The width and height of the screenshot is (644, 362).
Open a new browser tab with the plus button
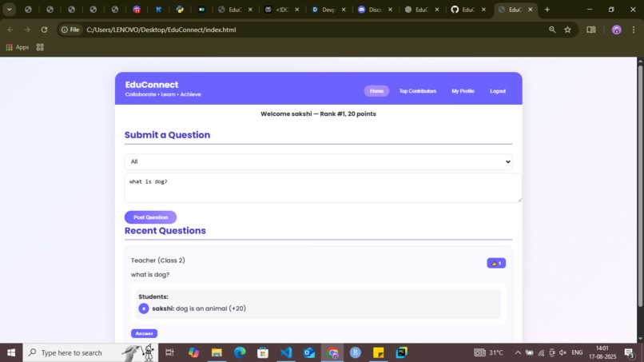547,10
